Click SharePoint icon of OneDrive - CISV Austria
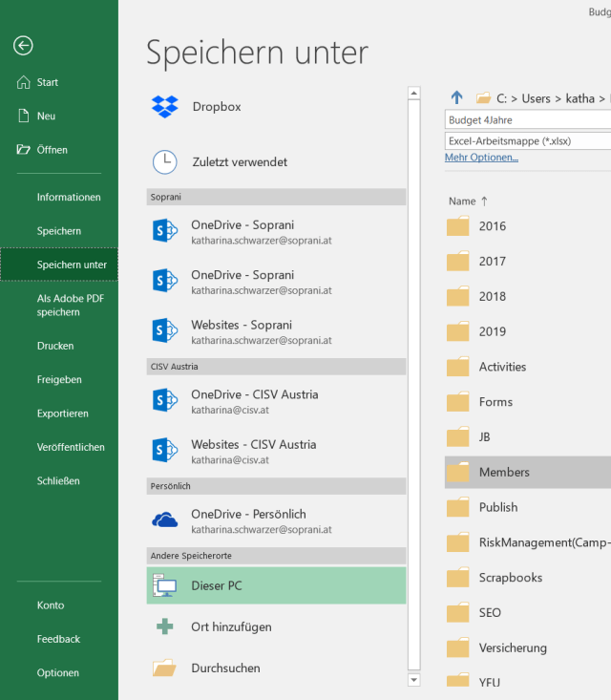This screenshot has width=611, height=700. 165,400
